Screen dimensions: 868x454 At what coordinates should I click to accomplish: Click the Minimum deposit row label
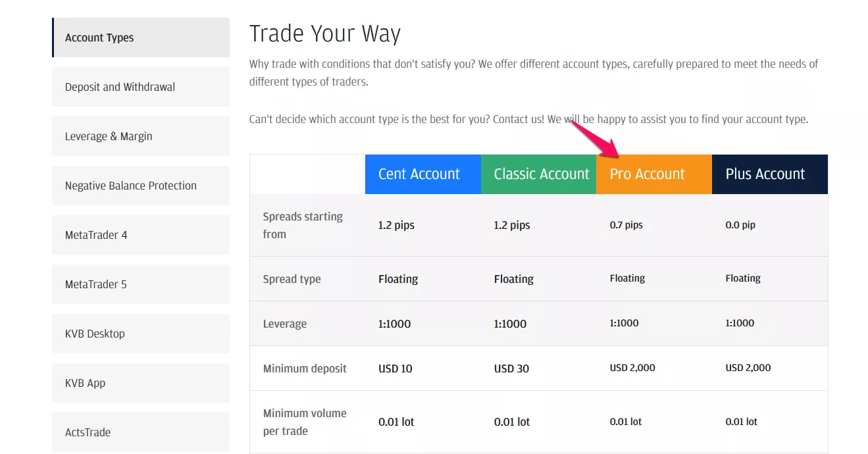(x=305, y=368)
